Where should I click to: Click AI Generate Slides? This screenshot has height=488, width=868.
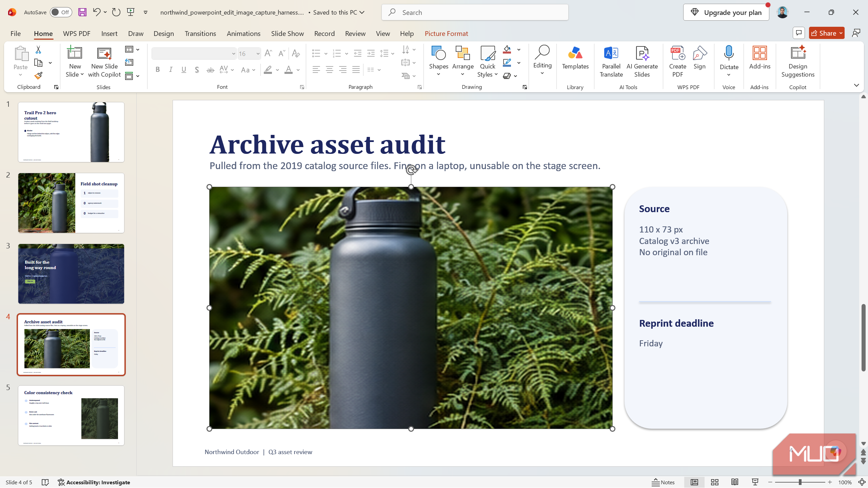click(642, 61)
